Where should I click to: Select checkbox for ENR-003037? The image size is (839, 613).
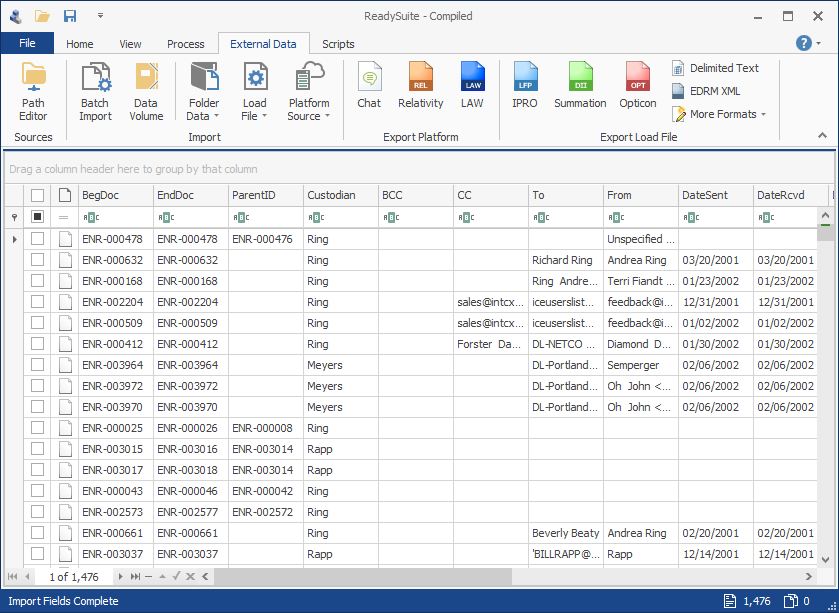(x=37, y=554)
